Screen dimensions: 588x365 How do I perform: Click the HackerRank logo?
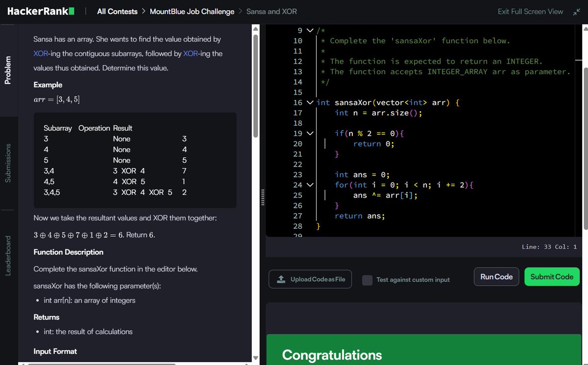[x=41, y=11]
